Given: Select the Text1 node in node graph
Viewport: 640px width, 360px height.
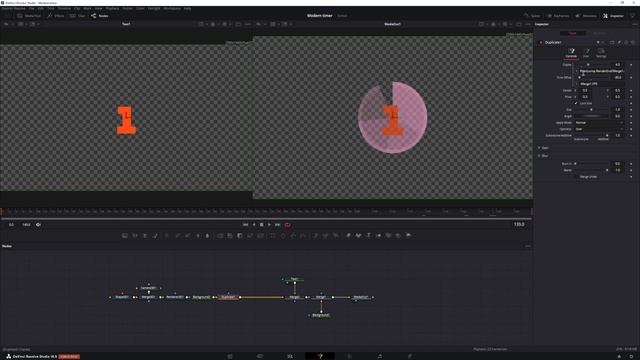Looking at the screenshot, I should point(294,279).
